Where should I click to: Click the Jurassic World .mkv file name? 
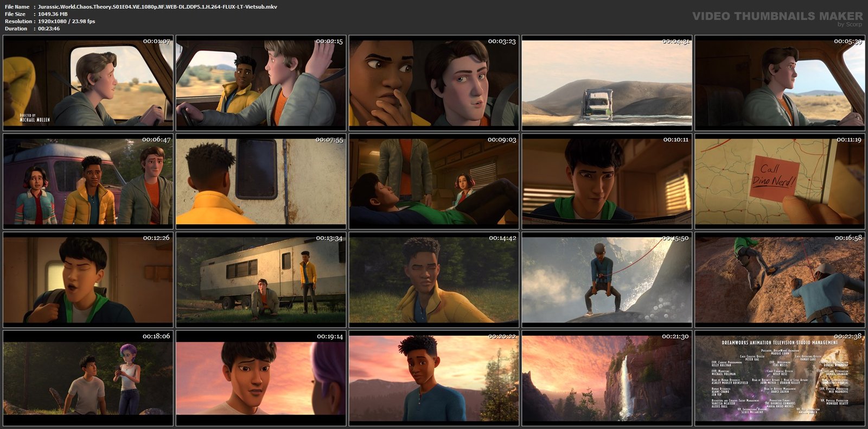[x=157, y=7]
